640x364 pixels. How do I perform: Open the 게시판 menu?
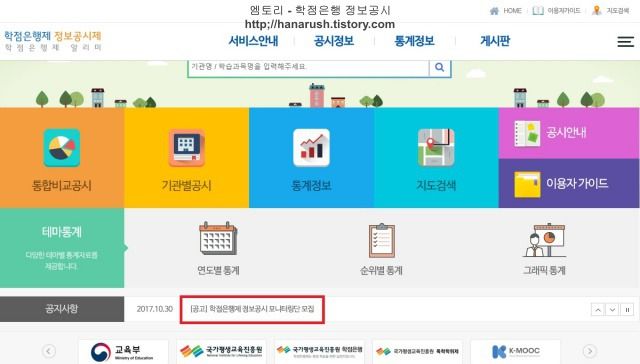(x=495, y=41)
